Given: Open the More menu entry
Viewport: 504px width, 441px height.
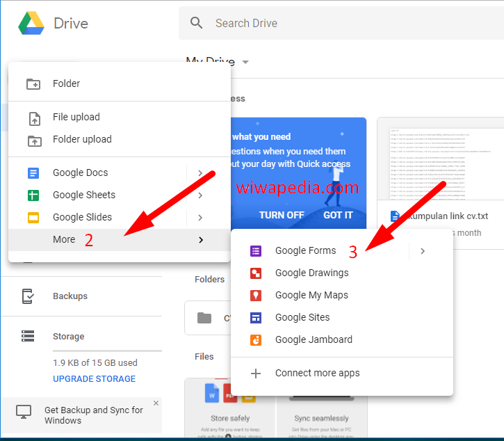Looking at the screenshot, I should pyautogui.click(x=120, y=240).
